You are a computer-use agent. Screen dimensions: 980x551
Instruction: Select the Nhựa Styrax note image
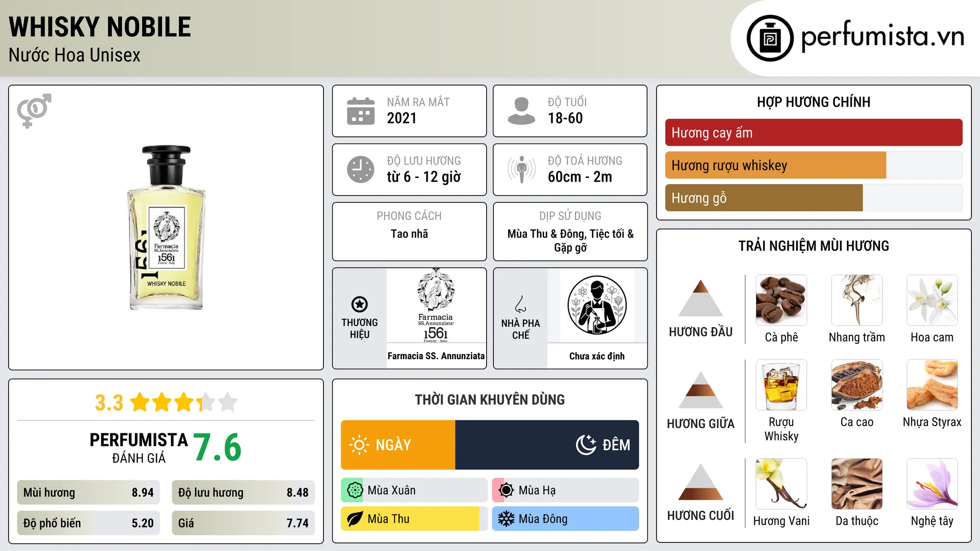tap(932, 385)
